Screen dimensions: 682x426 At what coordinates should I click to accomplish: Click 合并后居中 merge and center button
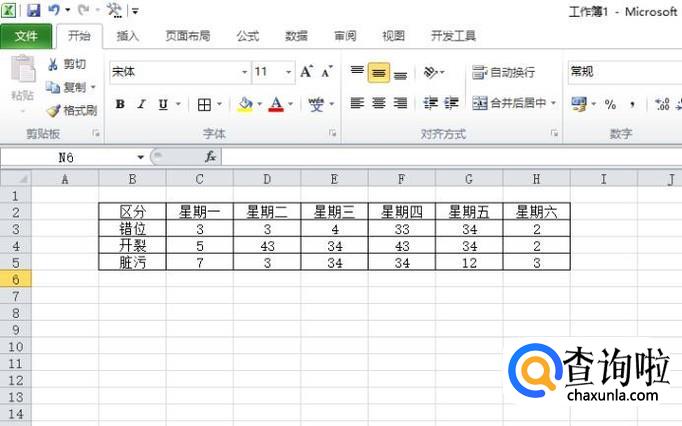509,103
